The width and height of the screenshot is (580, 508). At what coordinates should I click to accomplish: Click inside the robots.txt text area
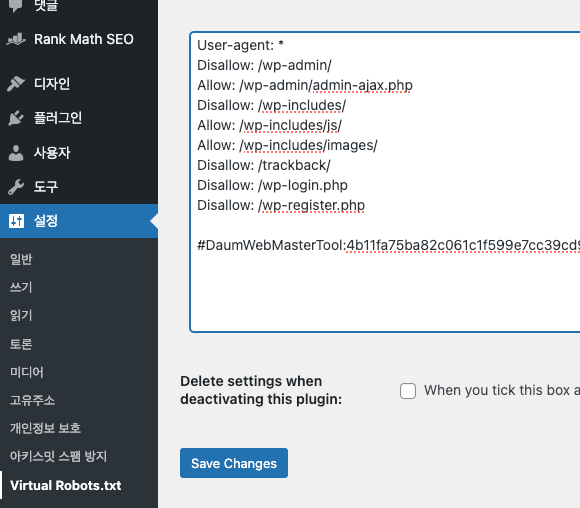pos(385,182)
